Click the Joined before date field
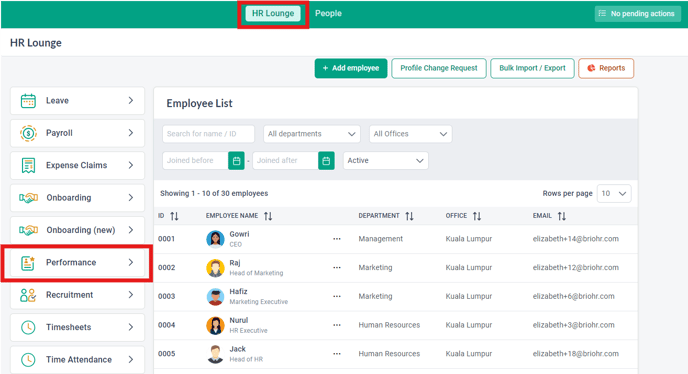Image resolution: width=688 pixels, height=374 pixels. pyautogui.click(x=195, y=161)
